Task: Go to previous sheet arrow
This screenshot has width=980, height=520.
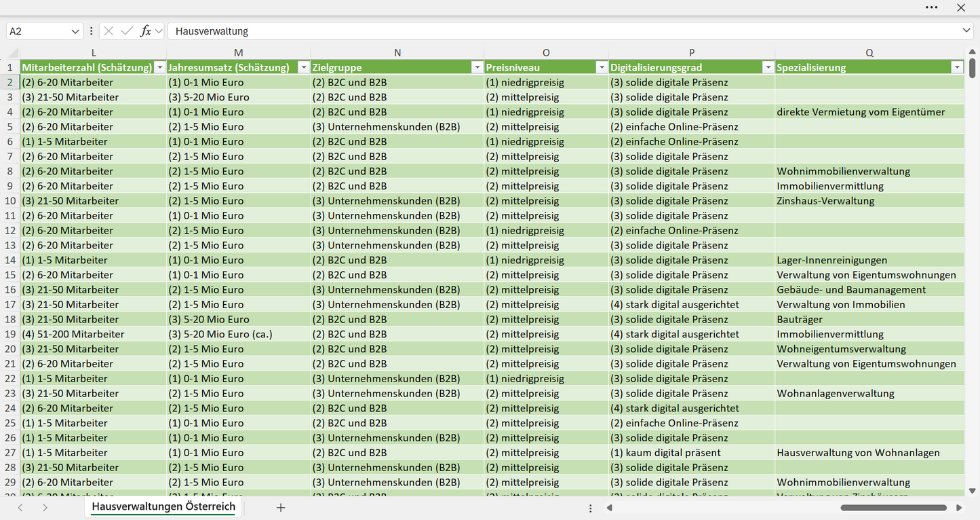Action: [x=20, y=507]
